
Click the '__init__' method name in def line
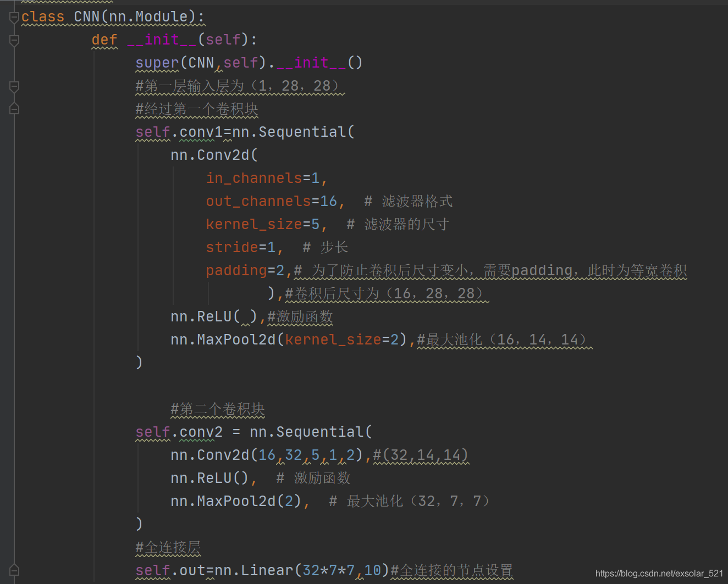coord(162,40)
